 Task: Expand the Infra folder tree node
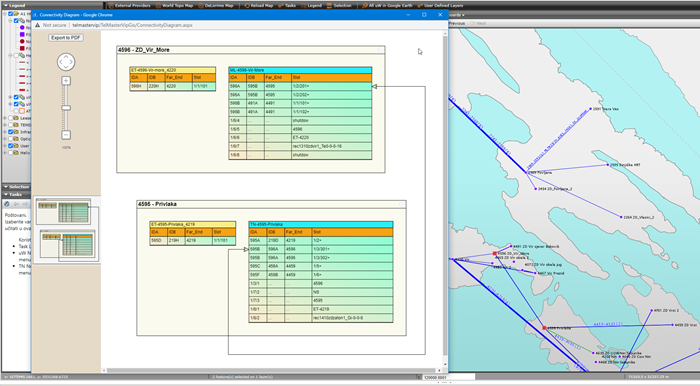(x=5, y=132)
